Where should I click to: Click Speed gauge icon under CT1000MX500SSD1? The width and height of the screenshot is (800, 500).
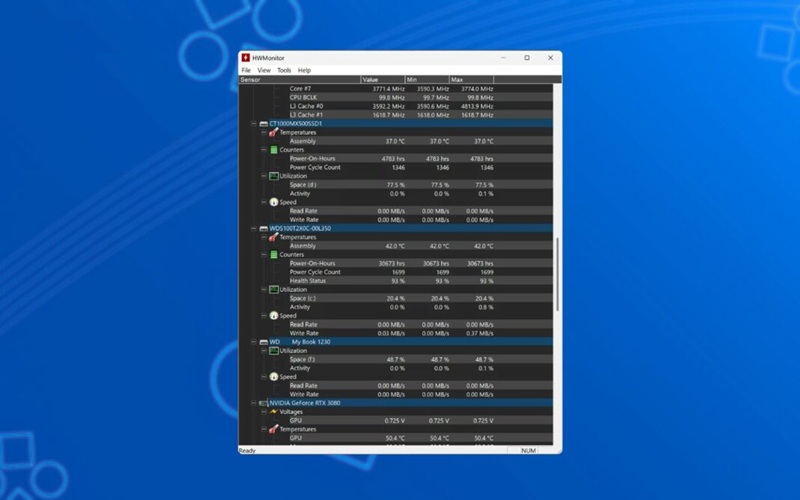pos(274,202)
